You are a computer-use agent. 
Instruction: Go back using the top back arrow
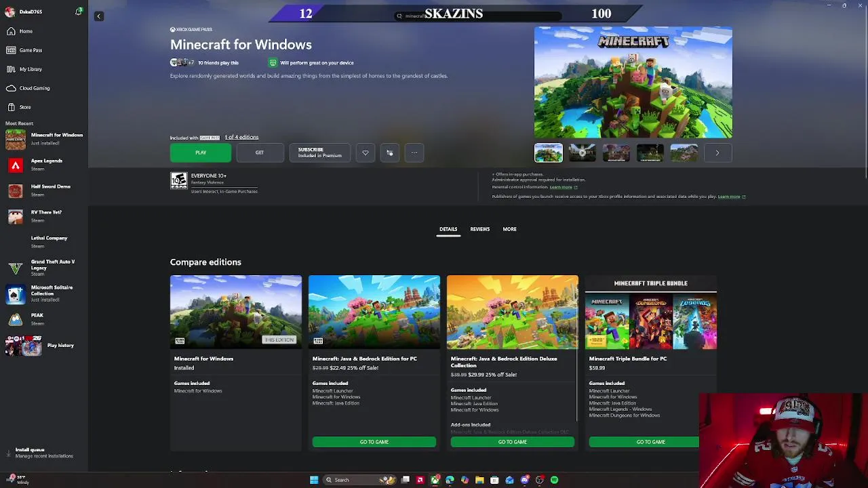[x=98, y=16]
